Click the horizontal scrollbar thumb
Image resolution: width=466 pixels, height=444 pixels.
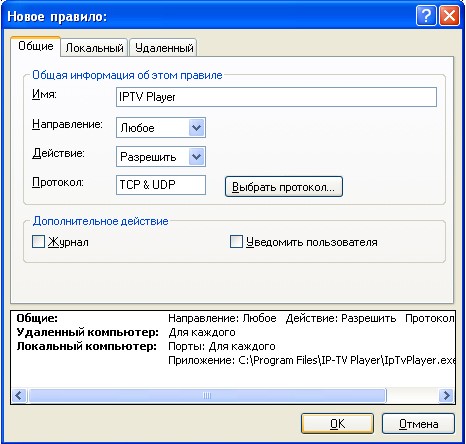point(207,396)
